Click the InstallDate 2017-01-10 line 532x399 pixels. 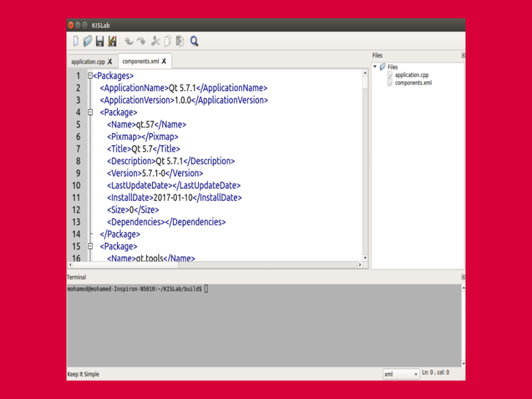pos(174,198)
